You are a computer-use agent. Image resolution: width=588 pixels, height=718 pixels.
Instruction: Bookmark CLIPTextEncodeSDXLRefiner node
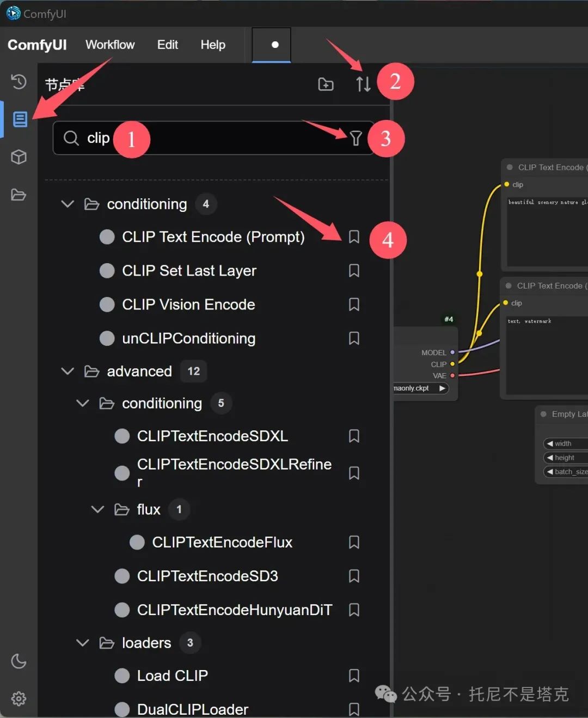coord(354,473)
